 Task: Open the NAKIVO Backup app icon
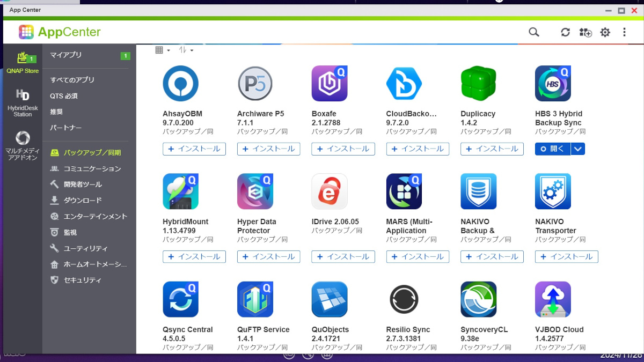pyautogui.click(x=479, y=191)
